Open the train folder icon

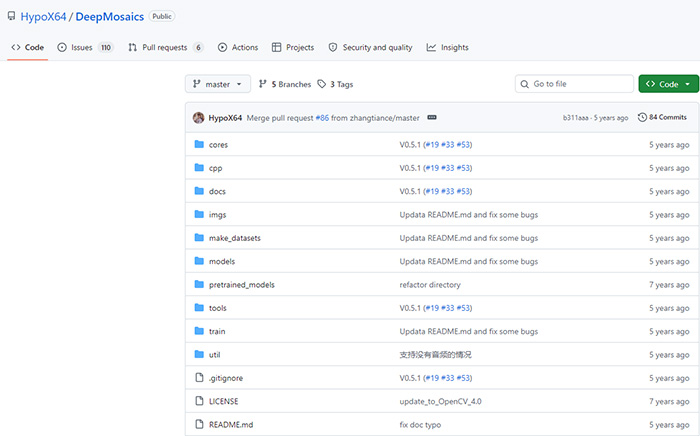(199, 331)
